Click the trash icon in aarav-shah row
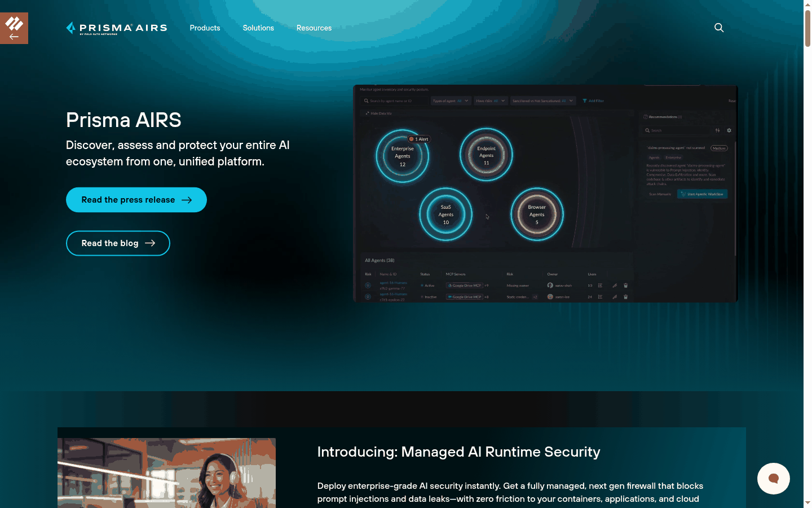 625,286
